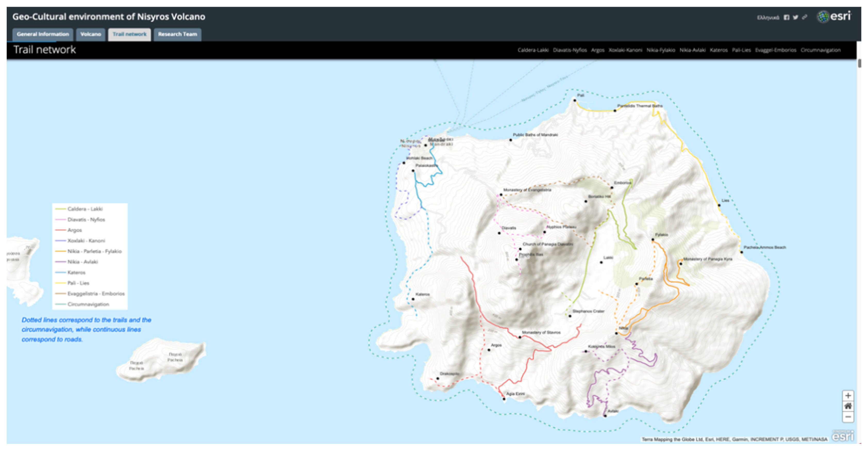The width and height of the screenshot is (868, 453).
Task: Click the bottom-right Esri watermark logo
Action: click(842, 436)
